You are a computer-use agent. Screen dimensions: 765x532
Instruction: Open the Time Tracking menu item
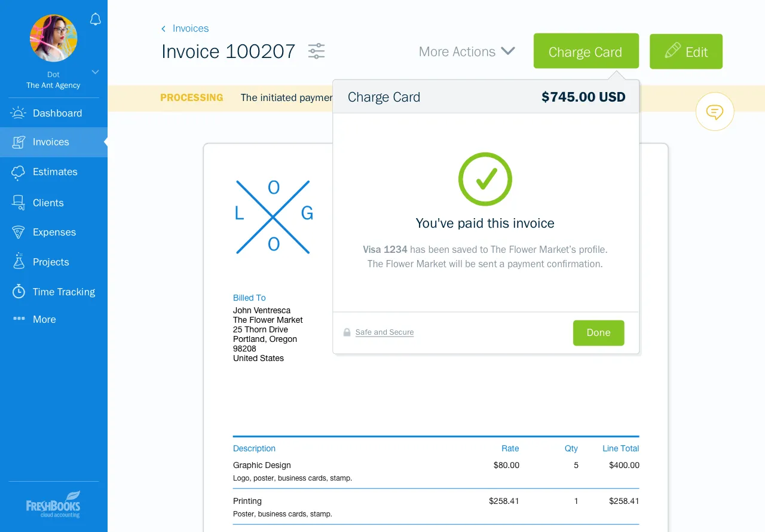[x=63, y=292]
